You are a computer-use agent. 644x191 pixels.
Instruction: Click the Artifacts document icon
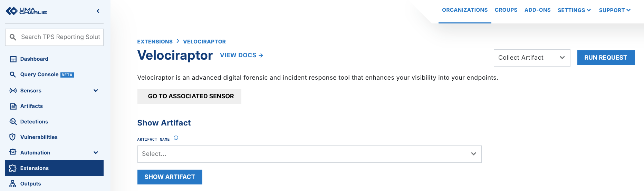pyautogui.click(x=13, y=106)
